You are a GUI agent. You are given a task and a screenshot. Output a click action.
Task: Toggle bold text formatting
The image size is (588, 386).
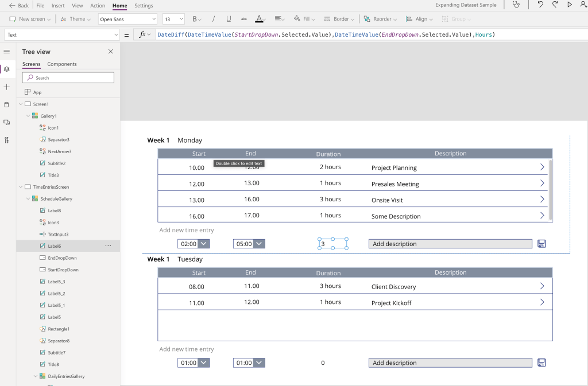point(195,19)
